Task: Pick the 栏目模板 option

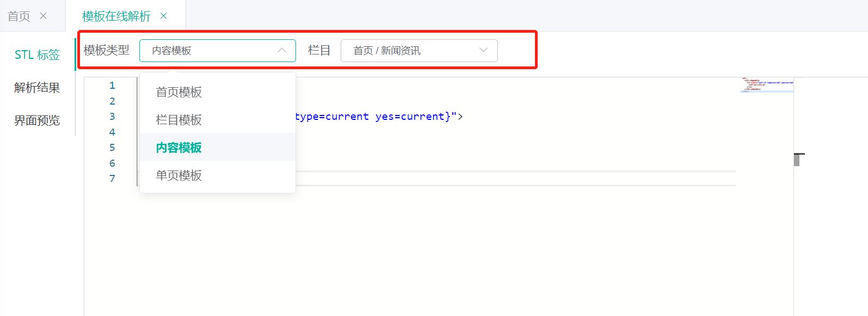Action: 179,120
